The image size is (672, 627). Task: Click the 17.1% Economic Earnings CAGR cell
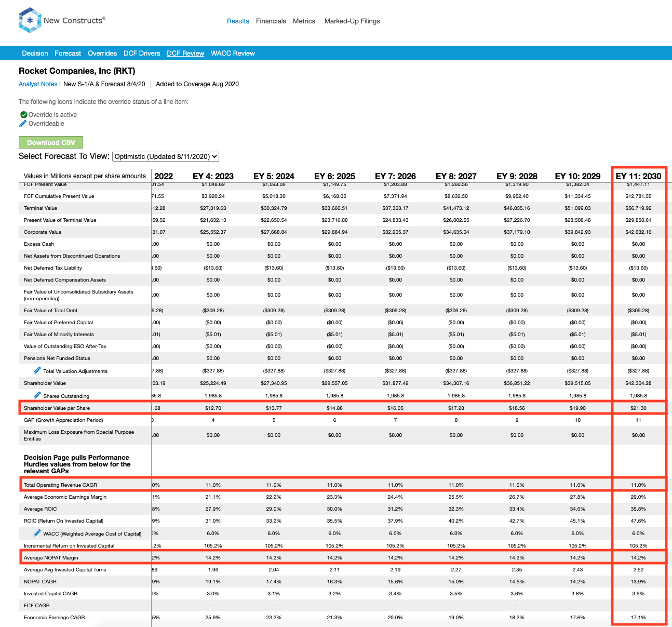coord(638,618)
